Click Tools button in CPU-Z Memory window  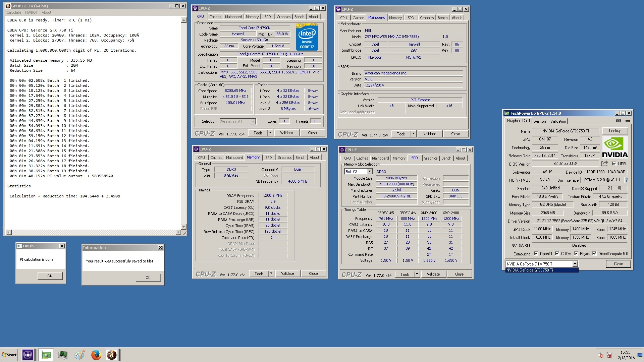(259, 274)
